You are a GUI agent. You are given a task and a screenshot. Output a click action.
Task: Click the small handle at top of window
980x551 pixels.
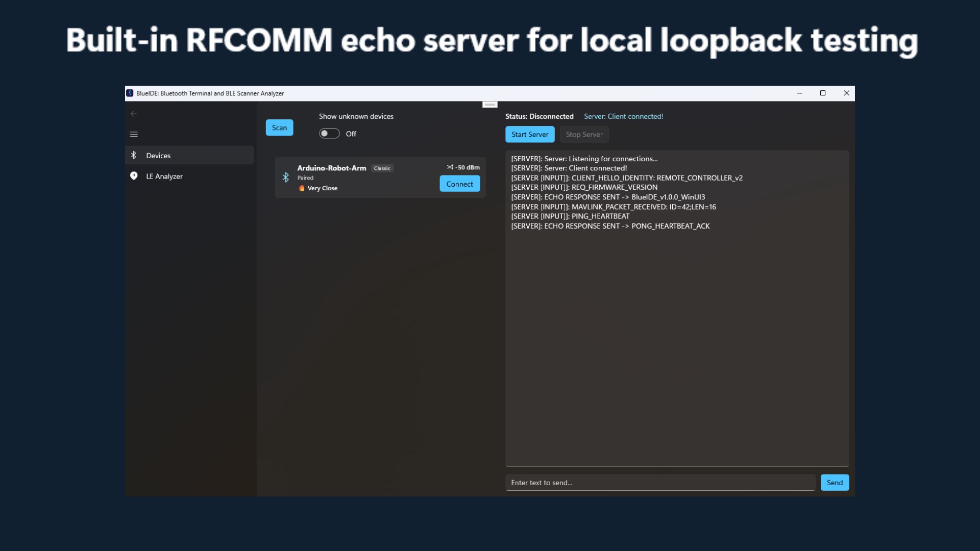click(490, 105)
